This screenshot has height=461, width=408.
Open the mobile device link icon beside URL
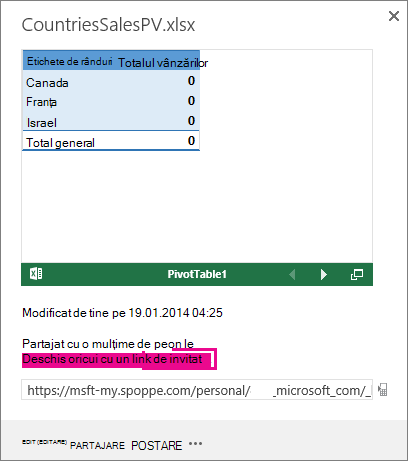pyautogui.click(x=383, y=389)
